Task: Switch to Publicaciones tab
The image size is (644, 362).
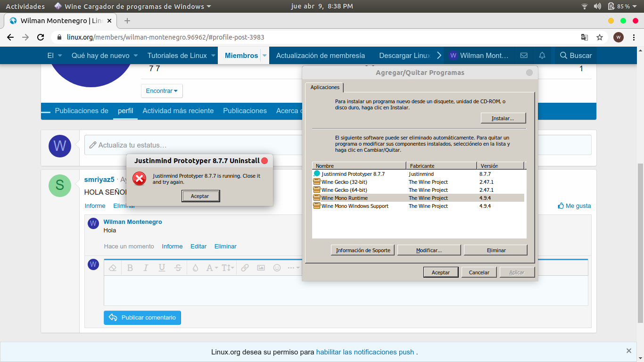Action: pyautogui.click(x=245, y=111)
